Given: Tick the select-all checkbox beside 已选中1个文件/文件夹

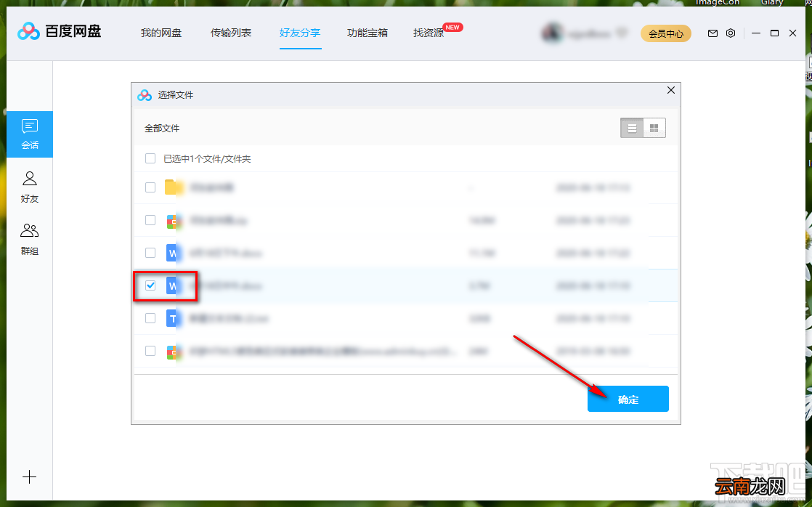Looking at the screenshot, I should pos(150,158).
